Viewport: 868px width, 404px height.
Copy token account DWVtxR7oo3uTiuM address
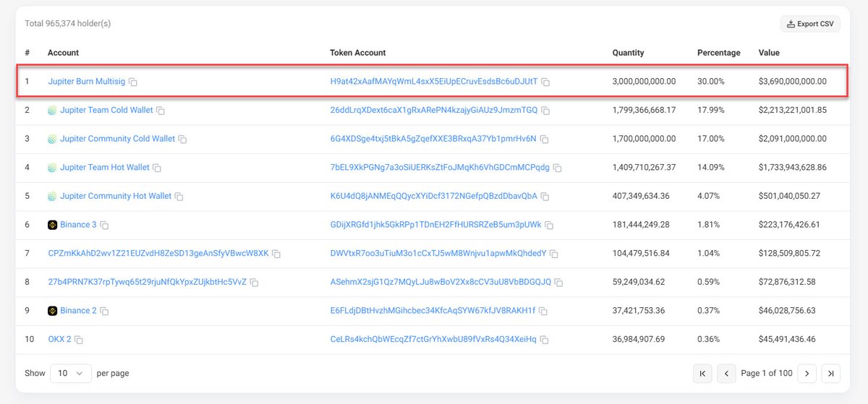click(553, 254)
